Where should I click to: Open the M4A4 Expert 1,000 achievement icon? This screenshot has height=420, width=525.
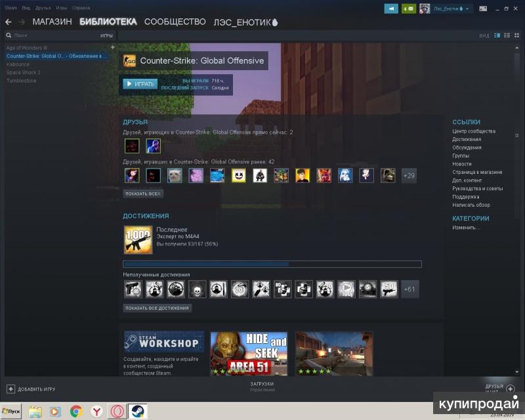(138, 240)
